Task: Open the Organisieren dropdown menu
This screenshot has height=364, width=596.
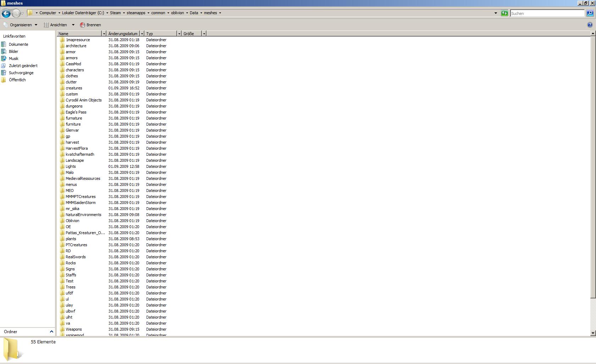Action: 21,25
